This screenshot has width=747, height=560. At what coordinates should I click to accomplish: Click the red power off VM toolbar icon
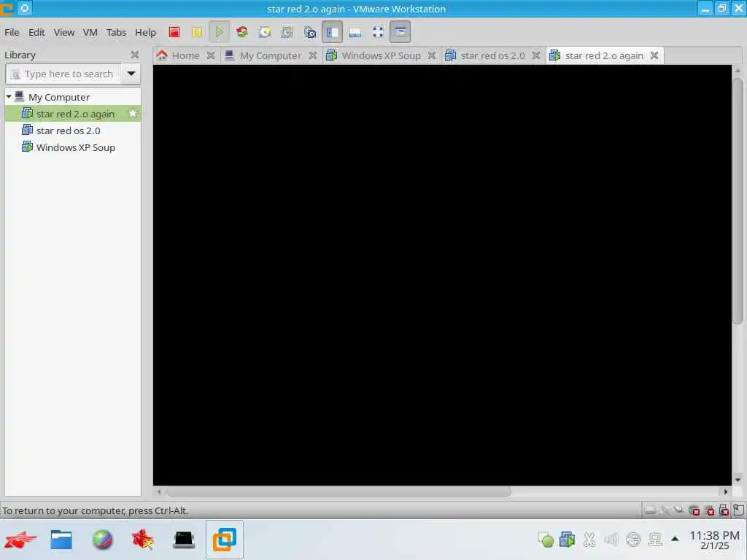[x=174, y=32]
